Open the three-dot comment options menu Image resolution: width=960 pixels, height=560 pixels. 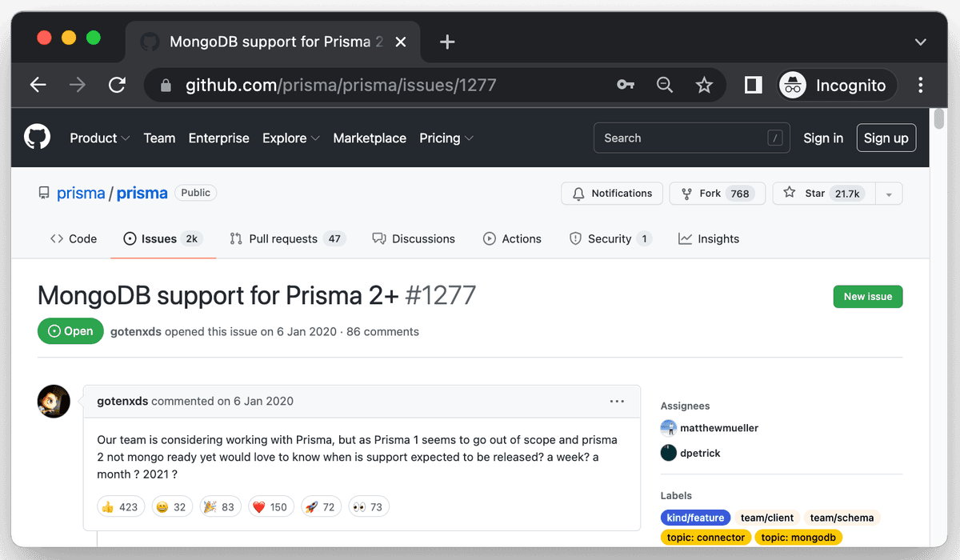(x=616, y=402)
